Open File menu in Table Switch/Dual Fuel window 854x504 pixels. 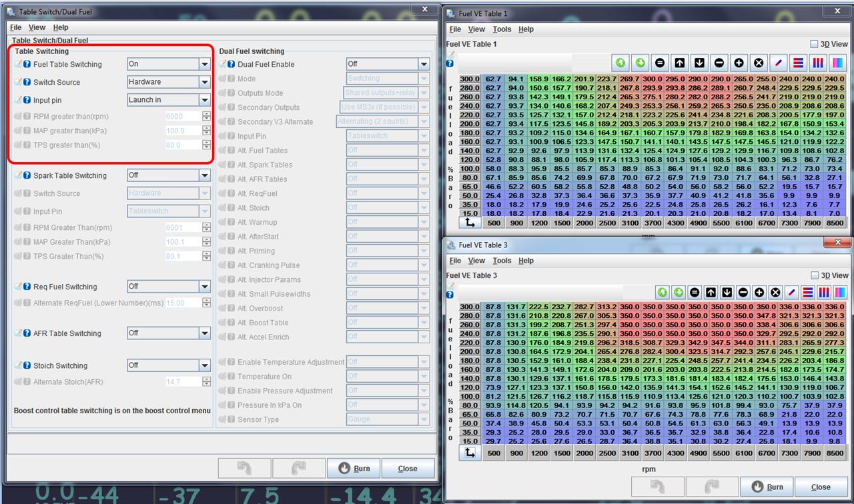pos(16,27)
